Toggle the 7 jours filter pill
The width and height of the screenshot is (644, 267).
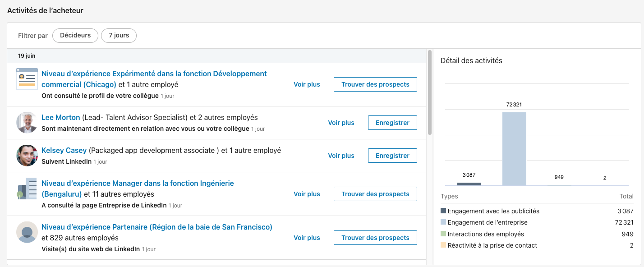(x=119, y=36)
